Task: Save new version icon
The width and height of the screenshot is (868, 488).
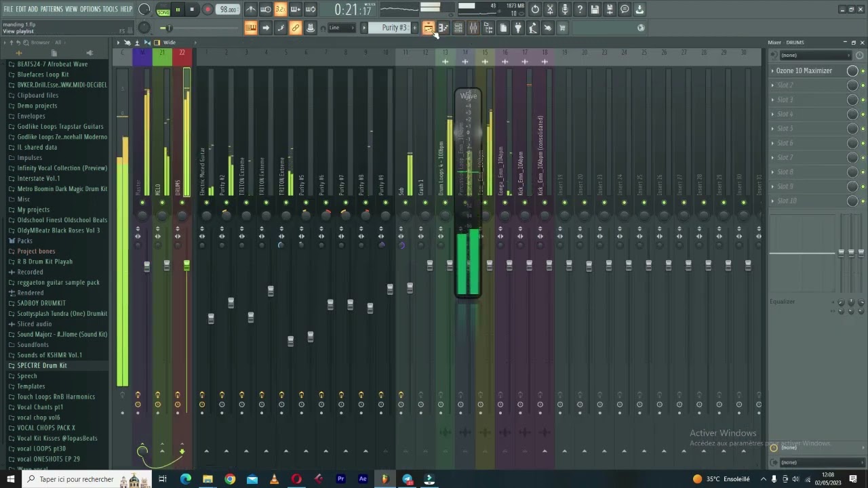Action: 610,9
